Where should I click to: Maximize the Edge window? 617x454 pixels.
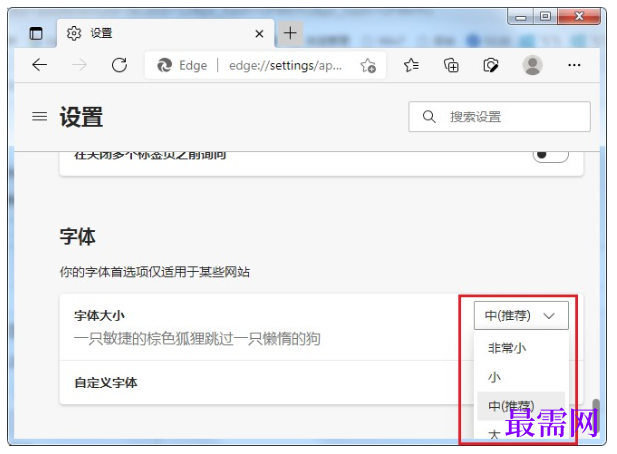545,17
